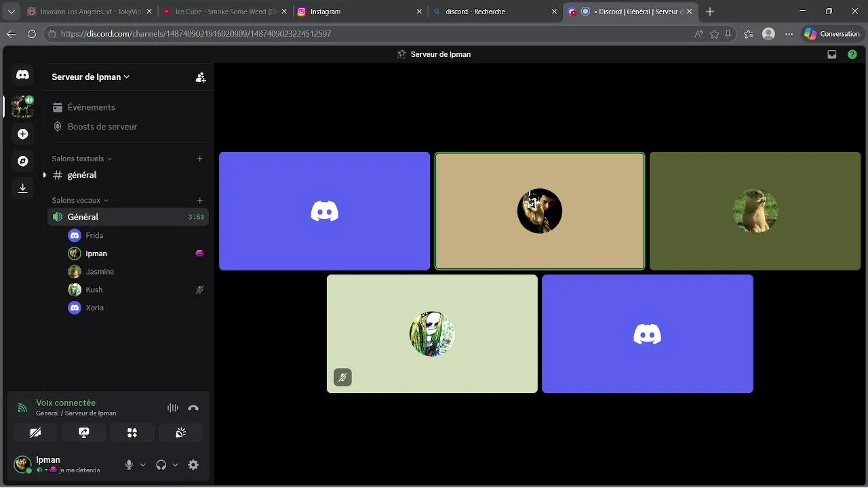
Task: Select the Général voice channel
Action: coord(127,217)
